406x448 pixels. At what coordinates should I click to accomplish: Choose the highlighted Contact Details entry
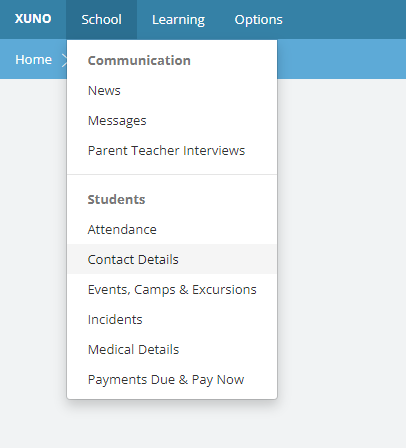172,259
